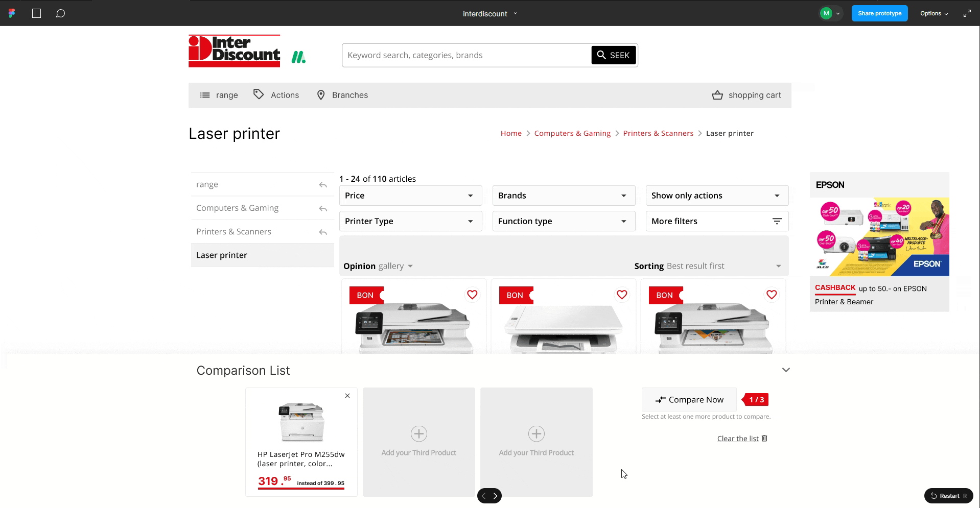Open the second printer product image
980x508 pixels.
[x=563, y=329]
